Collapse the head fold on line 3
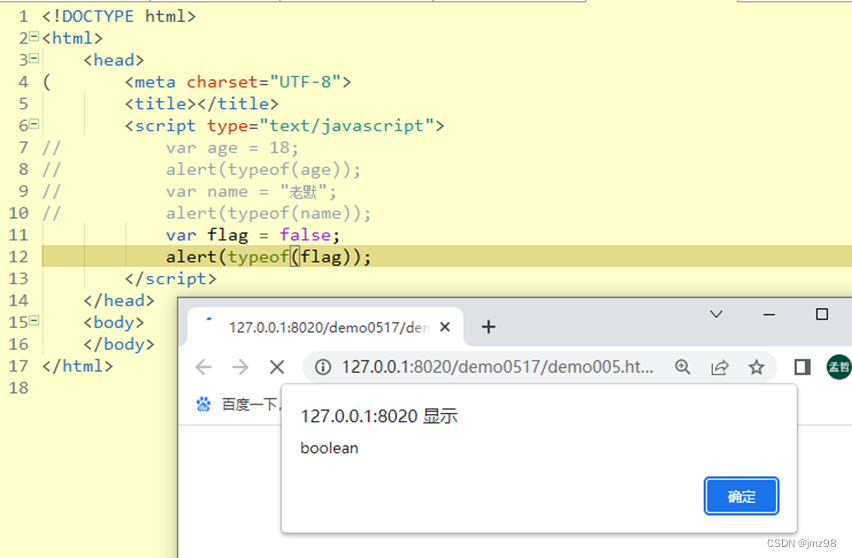This screenshot has width=852, height=558. click(34, 58)
